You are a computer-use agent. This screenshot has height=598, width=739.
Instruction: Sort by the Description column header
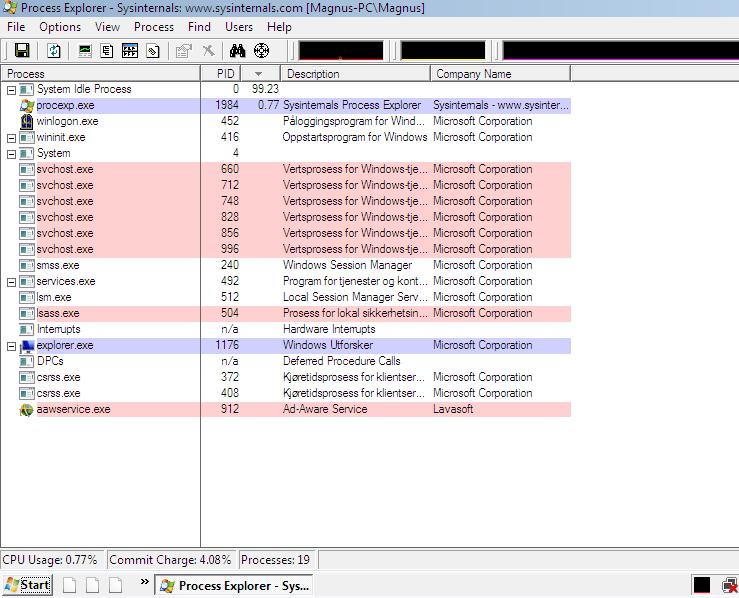click(x=355, y=74)
